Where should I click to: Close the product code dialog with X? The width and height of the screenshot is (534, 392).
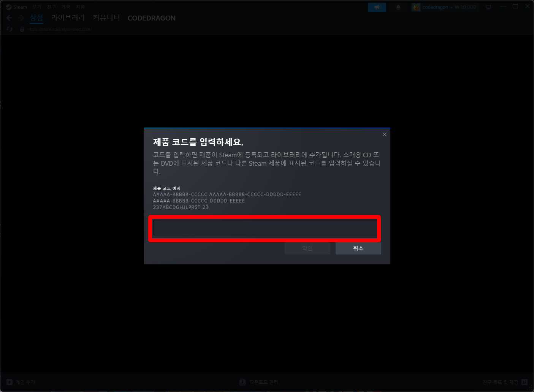click(x=385, y=134)
